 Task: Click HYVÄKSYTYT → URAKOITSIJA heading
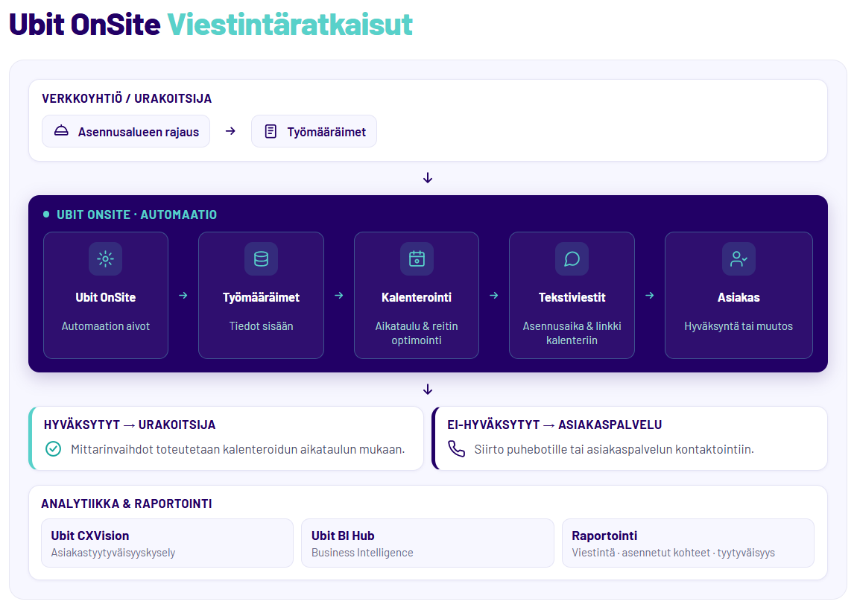point(130,425)
